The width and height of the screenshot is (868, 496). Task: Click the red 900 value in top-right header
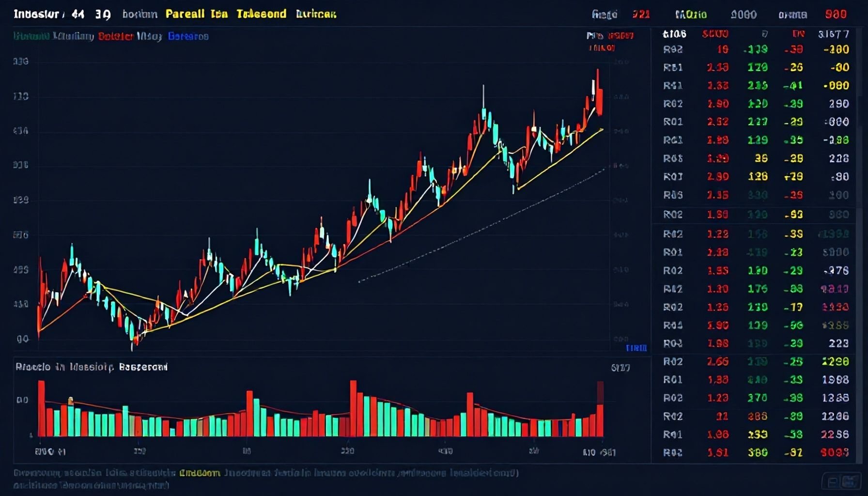(836, 14)
